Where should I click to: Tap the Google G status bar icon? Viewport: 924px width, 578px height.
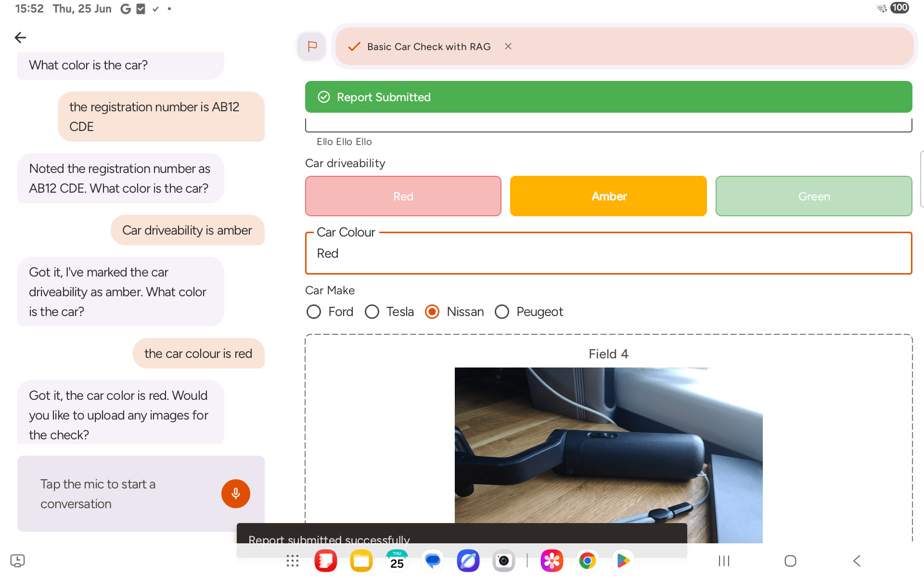point(126,9)
